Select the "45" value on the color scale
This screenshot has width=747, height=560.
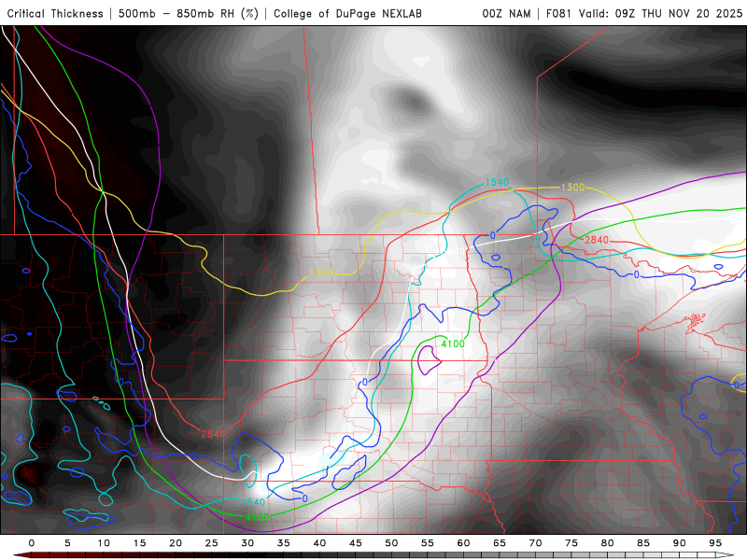pyautogui.click(x=356, y=543)
